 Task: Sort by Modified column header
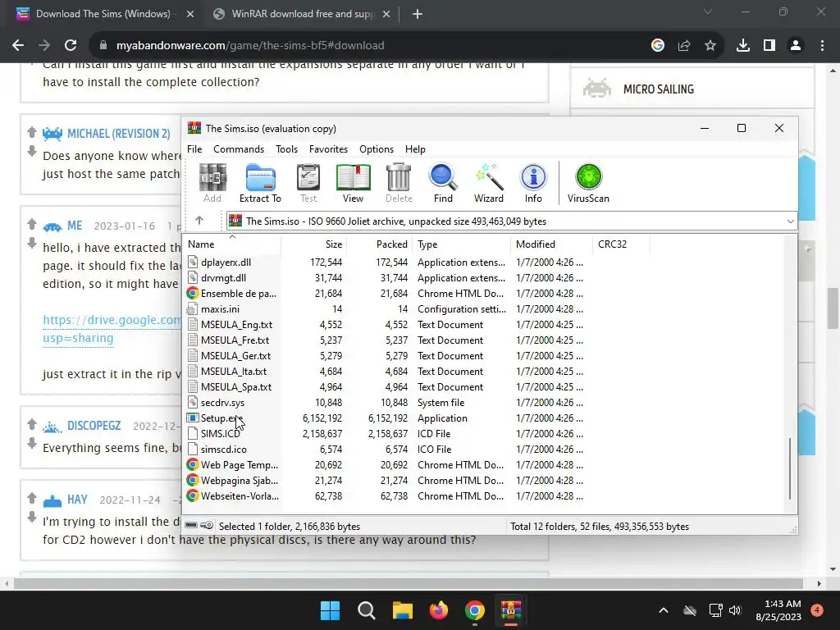[x=551, y=244]
